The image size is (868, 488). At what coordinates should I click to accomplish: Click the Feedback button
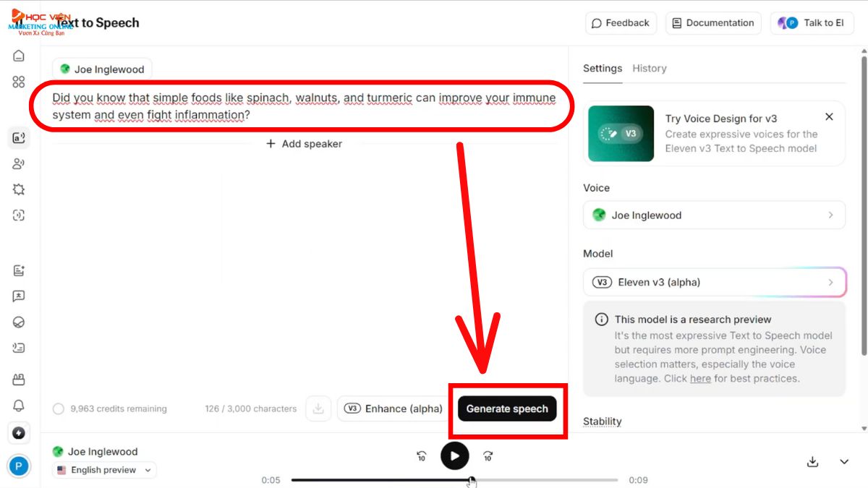coord(621,22)
